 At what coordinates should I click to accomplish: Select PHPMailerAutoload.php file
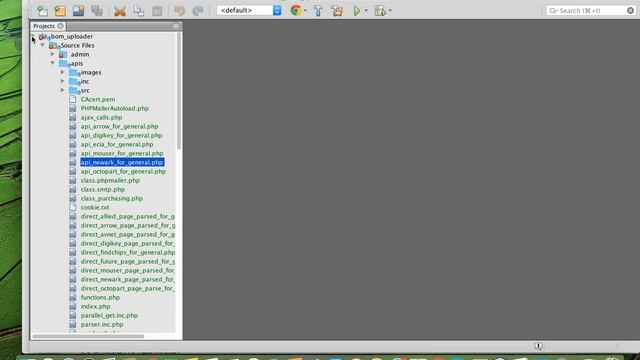(x=115, y=109)
